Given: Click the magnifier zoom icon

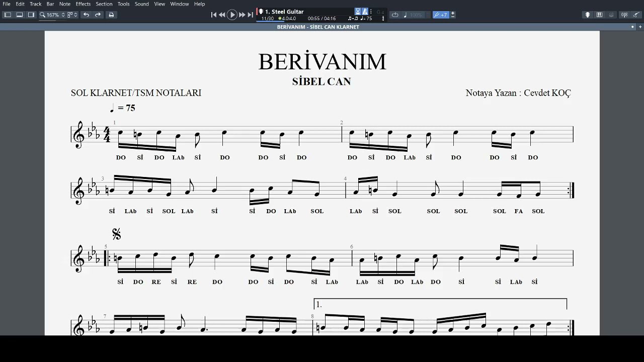Looking at the screenshot, I should 43,15.
